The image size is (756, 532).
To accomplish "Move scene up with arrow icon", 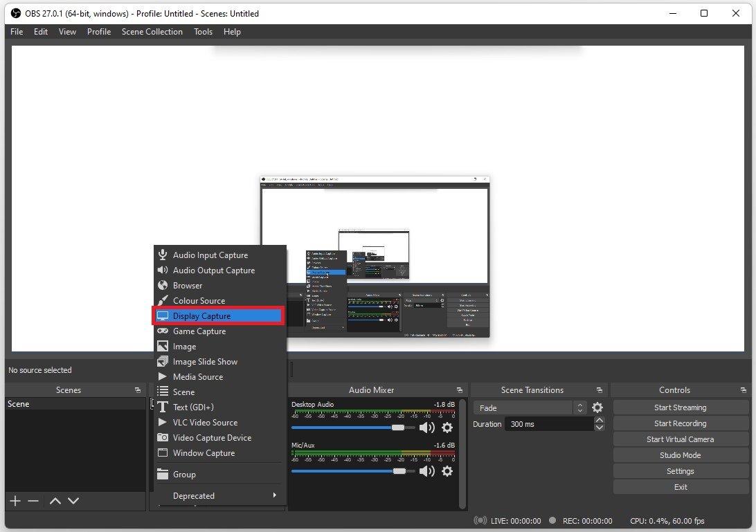I will [x=55, y=501].
